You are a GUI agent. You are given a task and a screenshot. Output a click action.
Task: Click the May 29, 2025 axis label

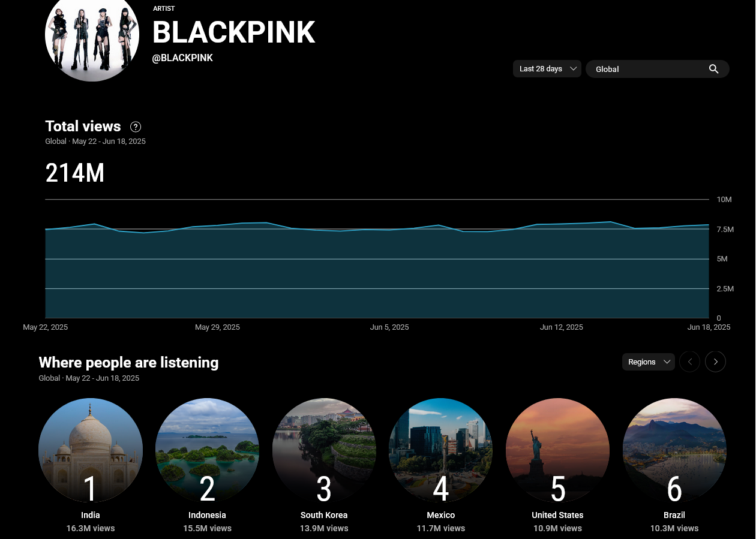tap(217, 327)
